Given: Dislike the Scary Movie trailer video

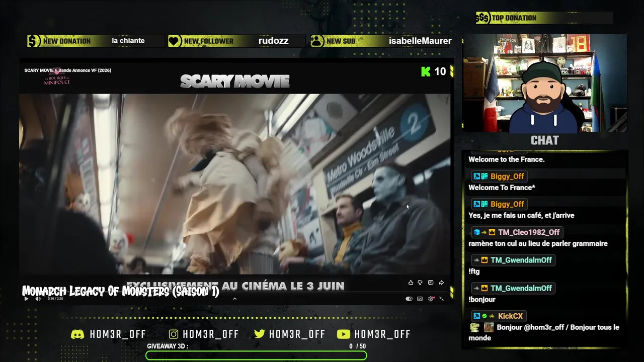Looking at the screenshot, I should (x=420, y=283).
